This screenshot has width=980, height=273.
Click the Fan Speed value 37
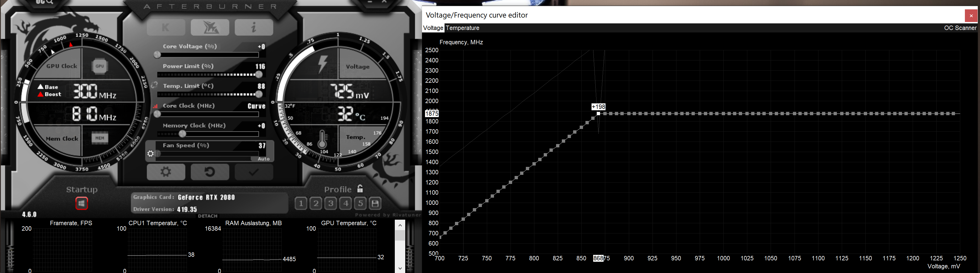tap(262, 145)
